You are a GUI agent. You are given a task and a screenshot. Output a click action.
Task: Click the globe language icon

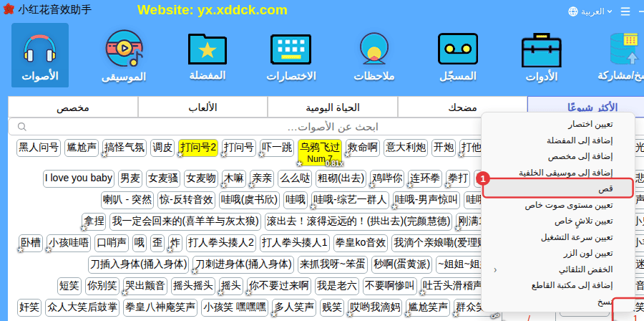(573, 11)
